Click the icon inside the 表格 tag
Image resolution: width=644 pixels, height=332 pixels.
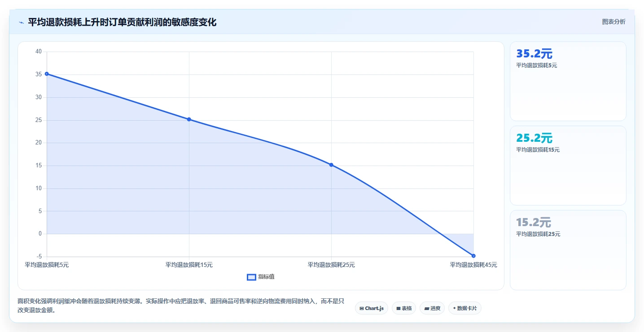[x=398, y=309]
